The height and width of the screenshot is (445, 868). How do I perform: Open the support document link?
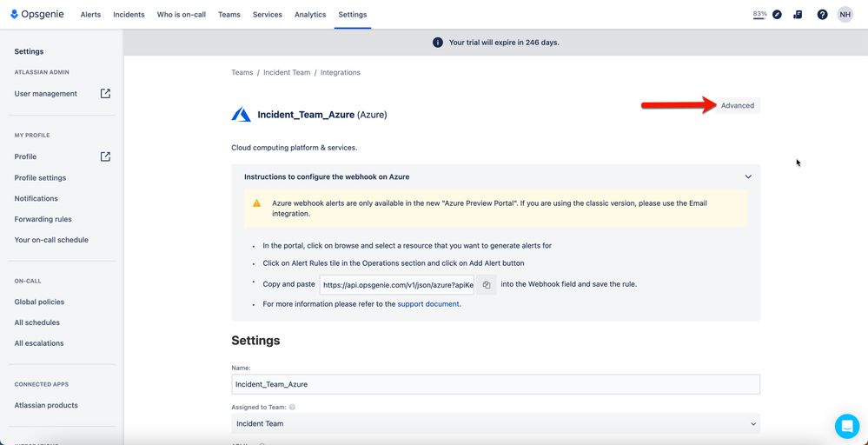428,304
